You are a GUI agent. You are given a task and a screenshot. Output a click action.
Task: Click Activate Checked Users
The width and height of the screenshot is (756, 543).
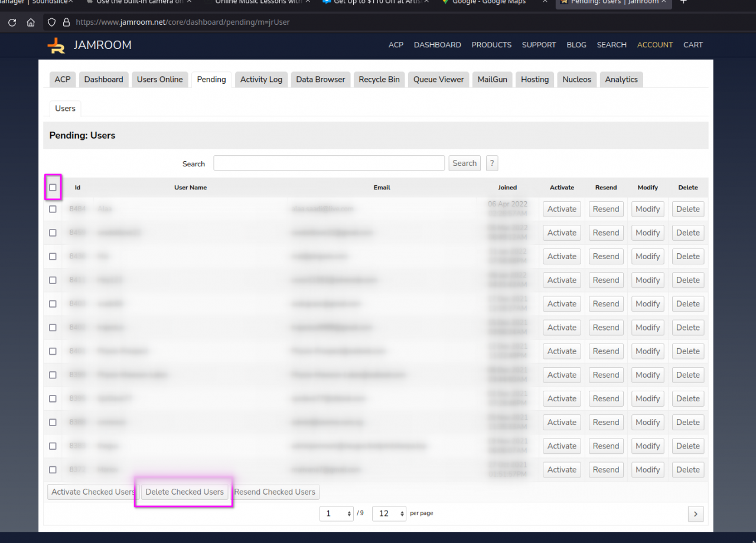(x=93, y=492)
